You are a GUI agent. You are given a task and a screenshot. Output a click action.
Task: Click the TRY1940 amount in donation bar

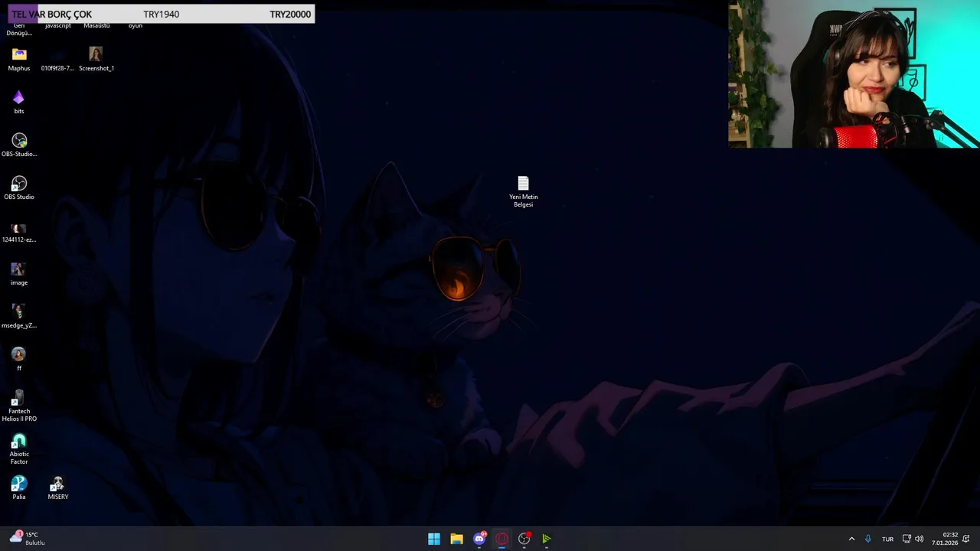161,14
